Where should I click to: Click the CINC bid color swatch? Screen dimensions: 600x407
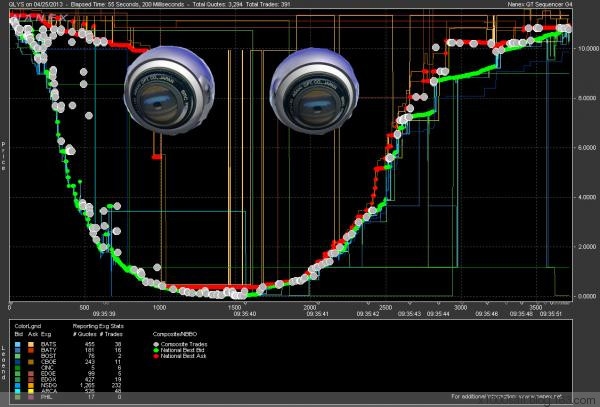(x=18, y=368)
